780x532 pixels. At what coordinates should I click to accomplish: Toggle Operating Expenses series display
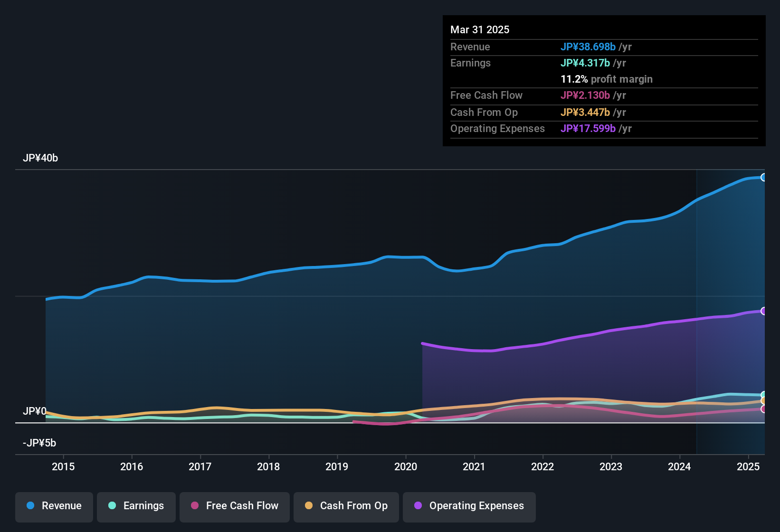tap(469, 506)
